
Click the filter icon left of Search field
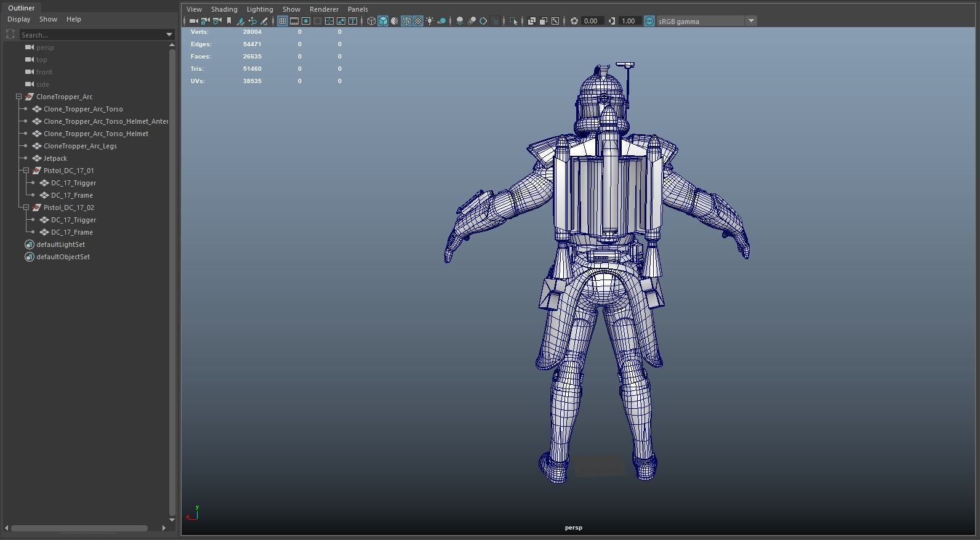(10, 34)
